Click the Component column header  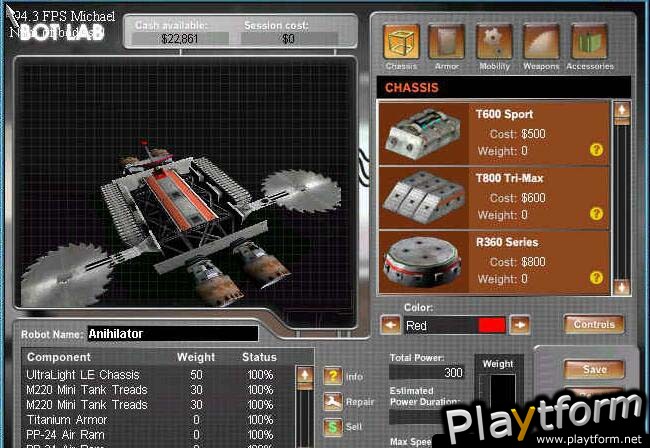point(59,357)
